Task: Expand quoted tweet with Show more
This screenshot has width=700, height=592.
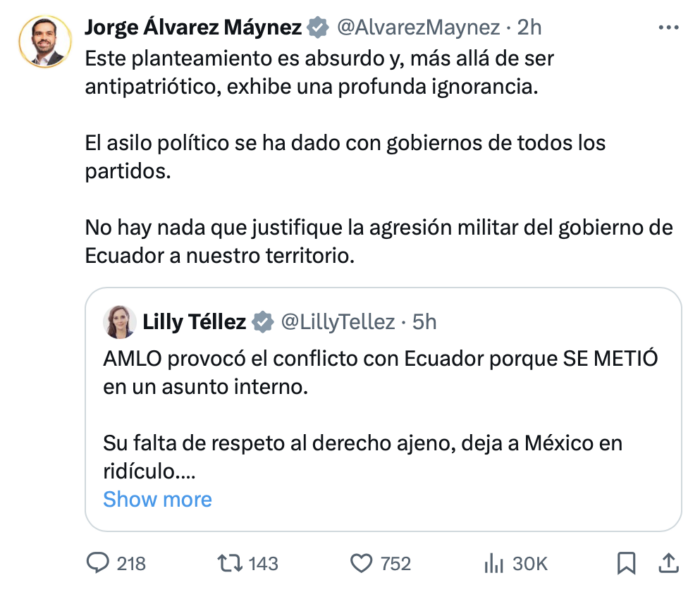Action: click(157, 499)
